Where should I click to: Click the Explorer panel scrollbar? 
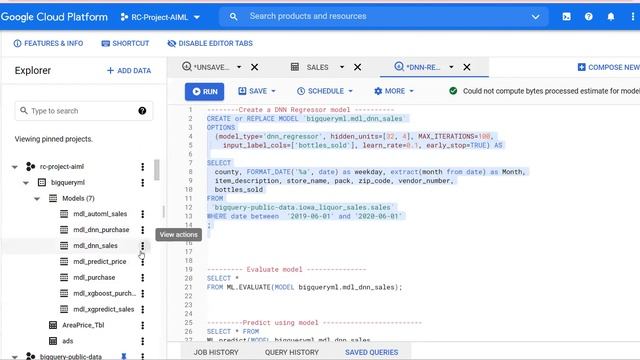click(157, 170)
